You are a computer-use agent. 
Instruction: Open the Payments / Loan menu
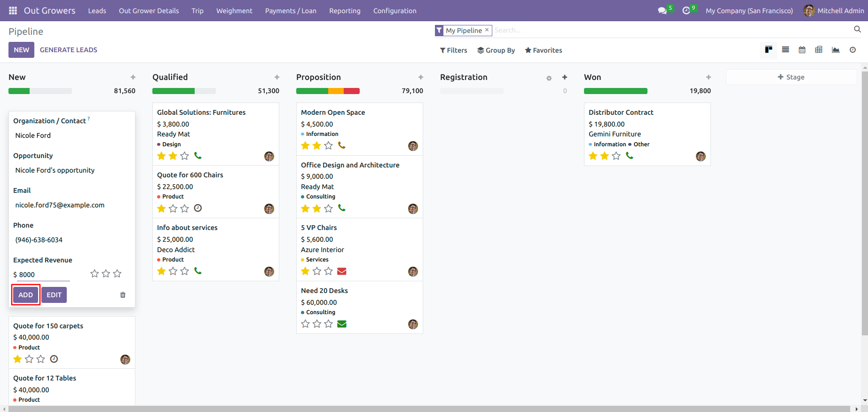coord(291,11)
